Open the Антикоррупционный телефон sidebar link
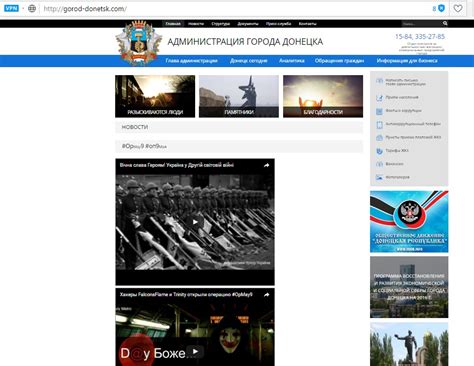Screen dimensions: 474x366 pos(413,124)
